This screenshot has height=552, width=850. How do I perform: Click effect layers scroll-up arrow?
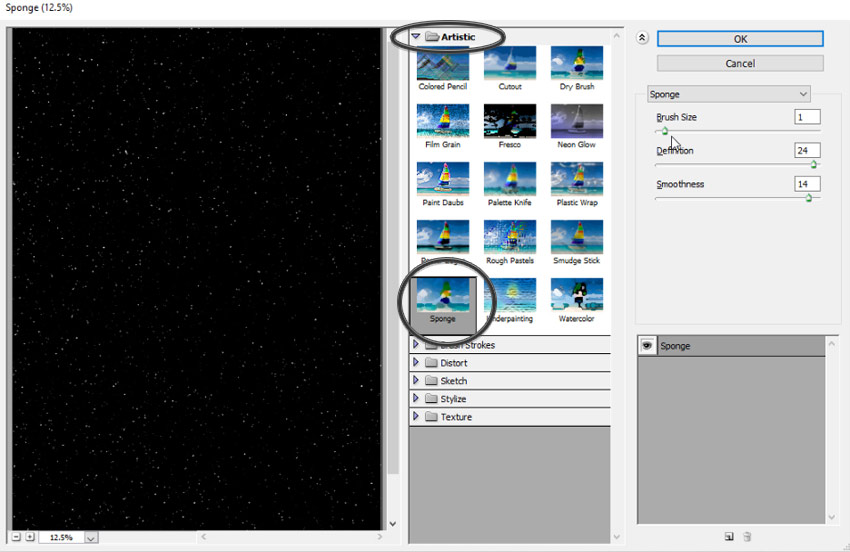832,344
